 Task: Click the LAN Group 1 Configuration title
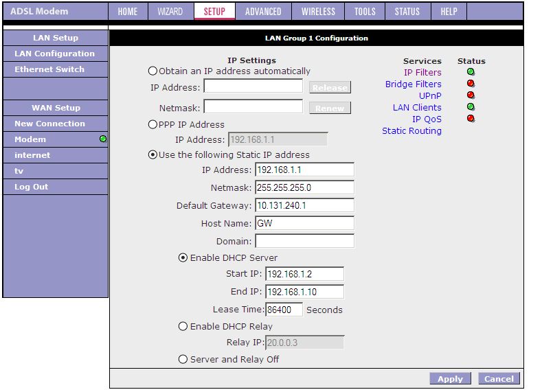click(x=316, y=38)
